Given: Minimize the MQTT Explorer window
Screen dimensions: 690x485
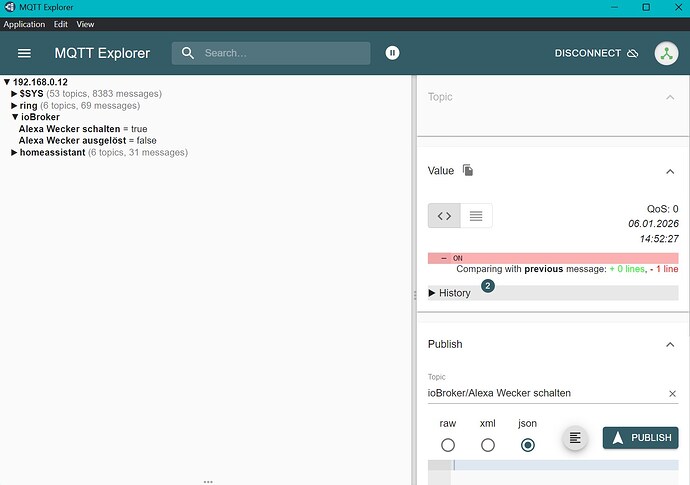Looking at the screenshot, I should pos(615,7).
